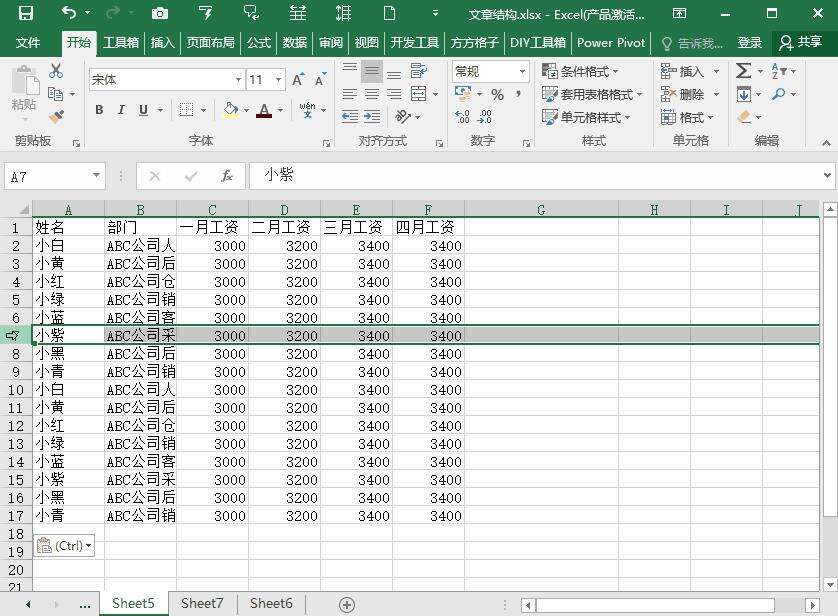Click the yellow fill color bucket
Viewport: 838px width, 616px height.
[231, 110]
